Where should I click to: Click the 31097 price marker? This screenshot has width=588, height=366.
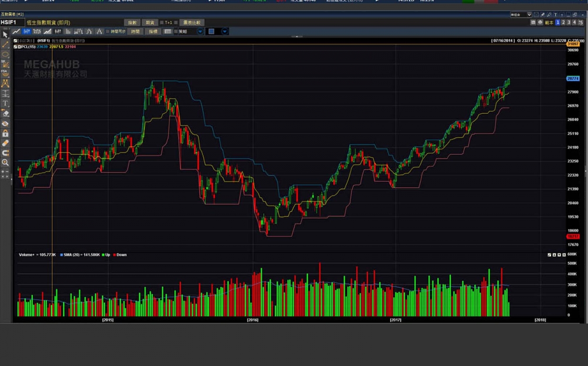point(573,44)
